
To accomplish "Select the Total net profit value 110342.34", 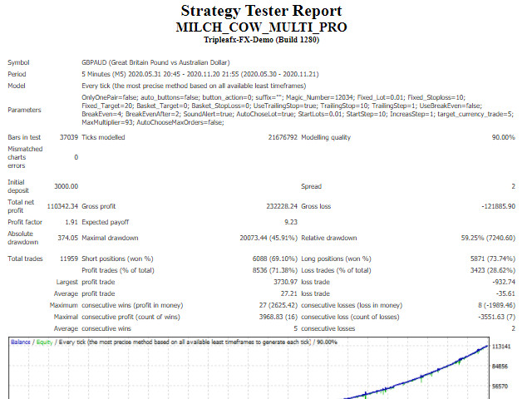I will (x=62, y=206).
